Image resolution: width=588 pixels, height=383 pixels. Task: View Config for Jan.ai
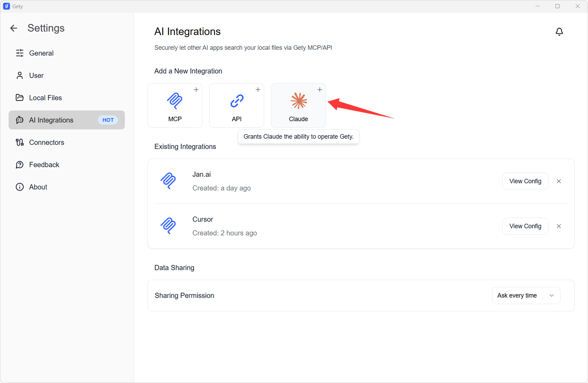click(x=525, y=181)
